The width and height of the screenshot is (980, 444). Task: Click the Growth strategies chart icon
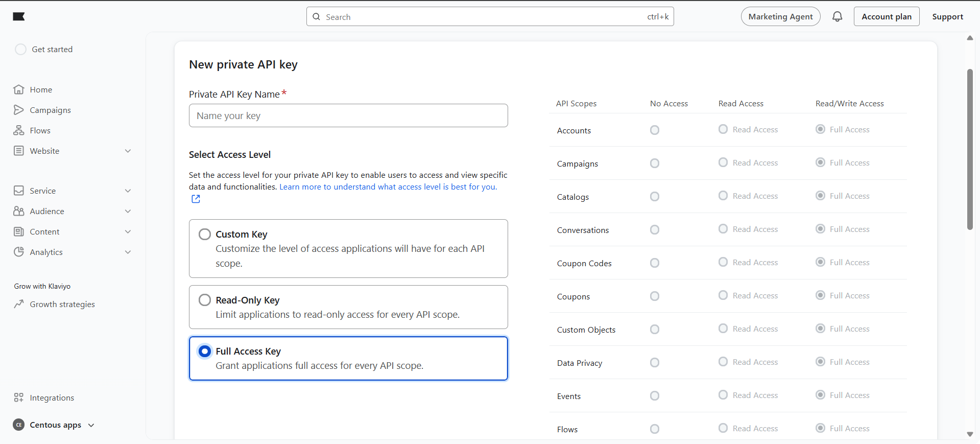(19, 305)
